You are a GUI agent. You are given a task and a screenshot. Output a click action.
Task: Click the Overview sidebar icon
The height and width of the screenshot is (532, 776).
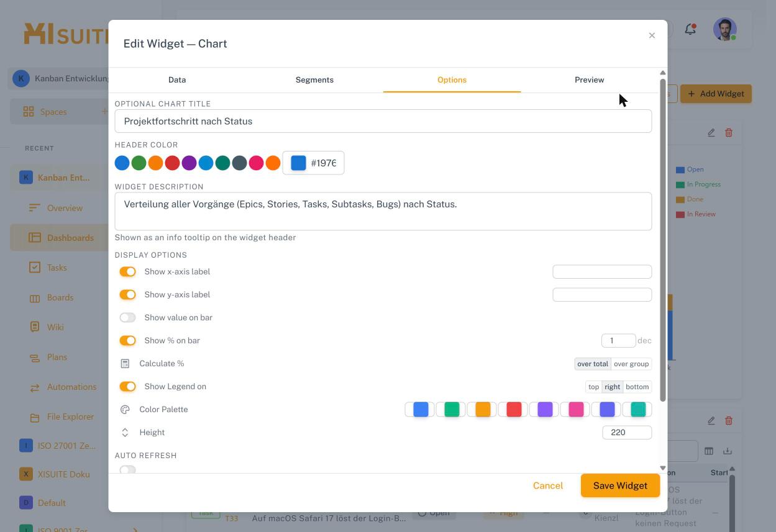(x=35, y=208)
